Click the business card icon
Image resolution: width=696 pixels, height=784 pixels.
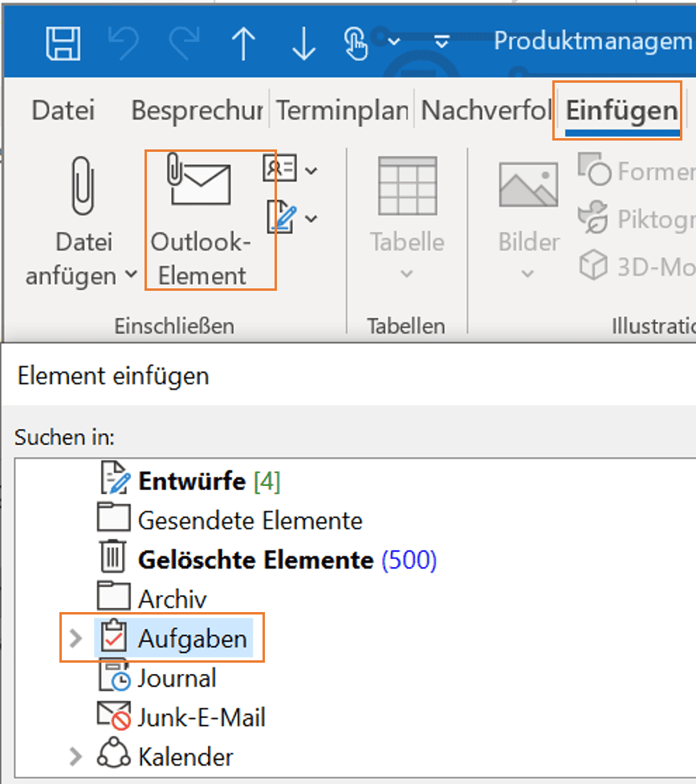coord(280,168)
